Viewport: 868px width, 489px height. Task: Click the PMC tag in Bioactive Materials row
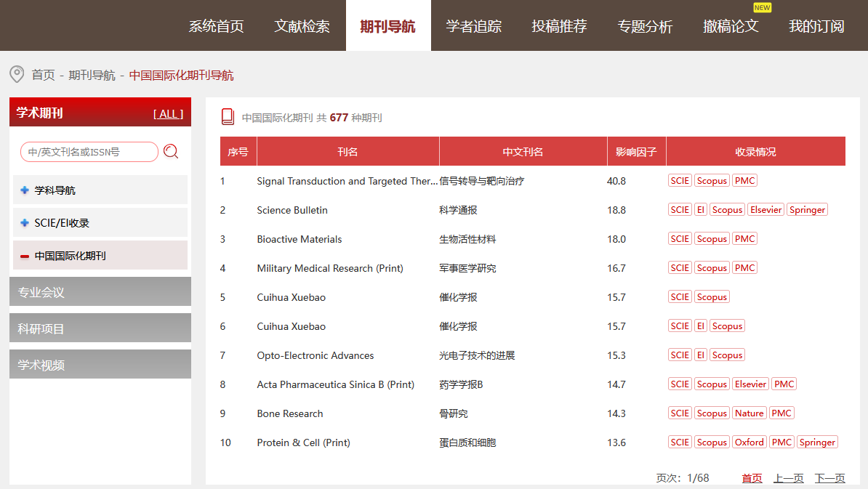[744, 239]
